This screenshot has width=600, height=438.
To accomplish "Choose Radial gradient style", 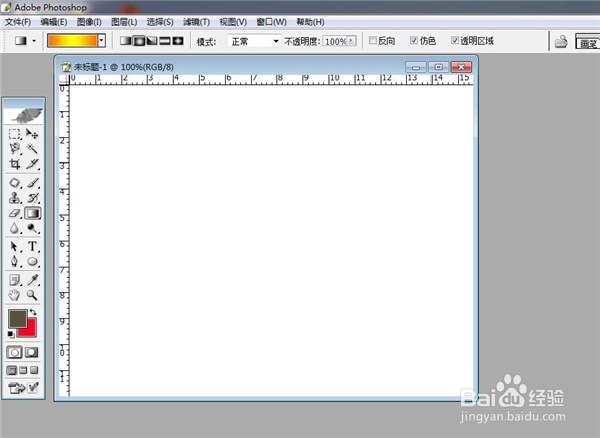I will tap(139, 41).
